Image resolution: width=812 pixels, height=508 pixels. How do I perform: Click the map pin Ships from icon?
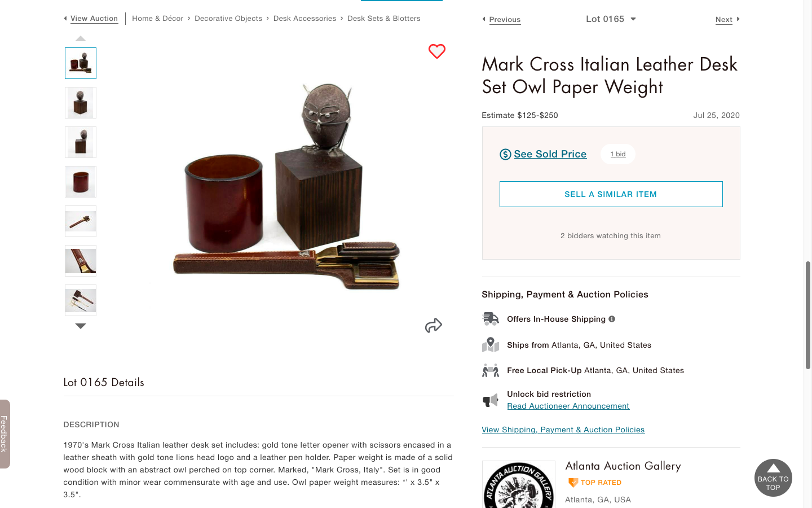[x=491, y=345]
